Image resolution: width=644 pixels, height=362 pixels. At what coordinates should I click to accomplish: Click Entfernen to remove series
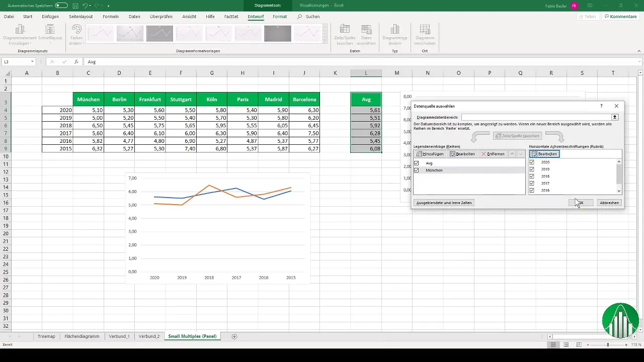point(493,154)
